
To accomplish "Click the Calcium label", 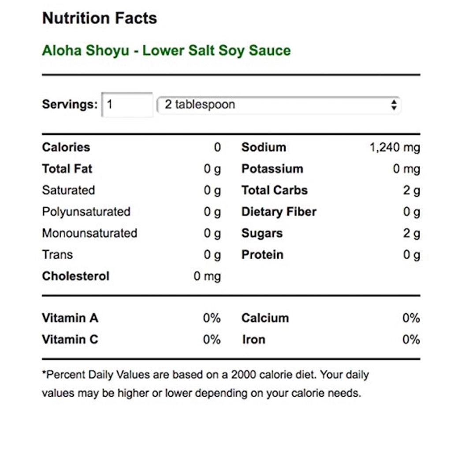I will 265,318.
